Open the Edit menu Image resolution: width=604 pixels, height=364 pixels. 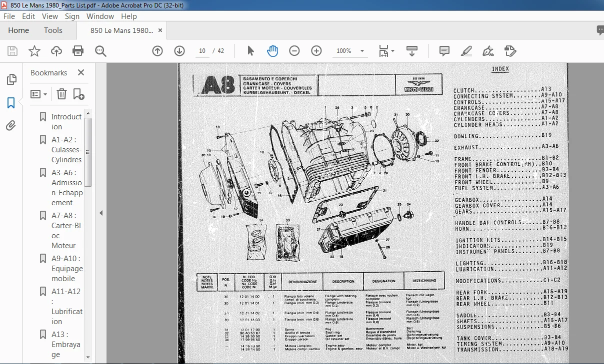pos(28,16)
